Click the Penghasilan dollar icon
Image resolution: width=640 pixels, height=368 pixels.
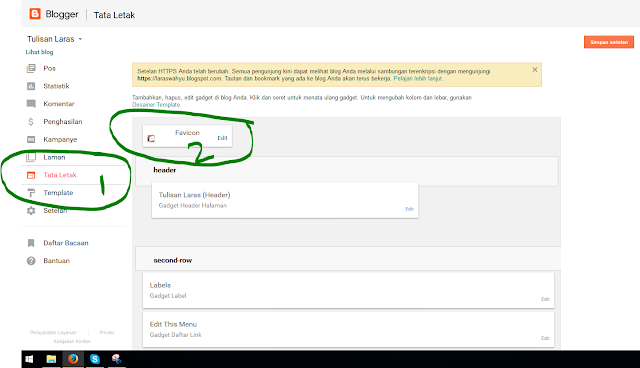[x=31, y=122]
